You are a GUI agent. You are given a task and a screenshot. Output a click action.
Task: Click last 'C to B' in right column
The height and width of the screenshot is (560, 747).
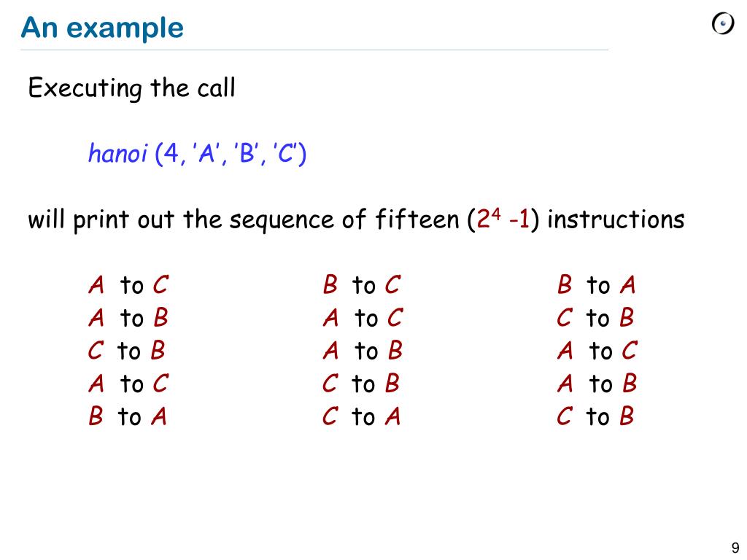point(595,416)
